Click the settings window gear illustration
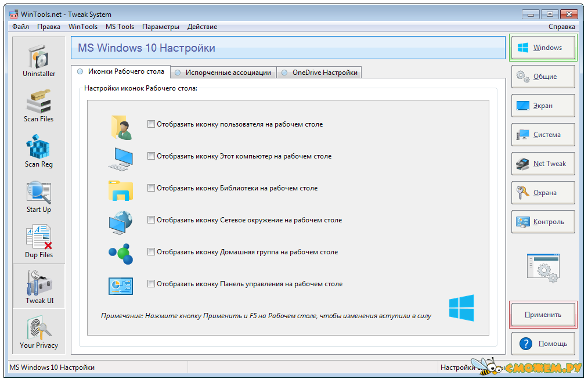 click(x=543, y=268)
